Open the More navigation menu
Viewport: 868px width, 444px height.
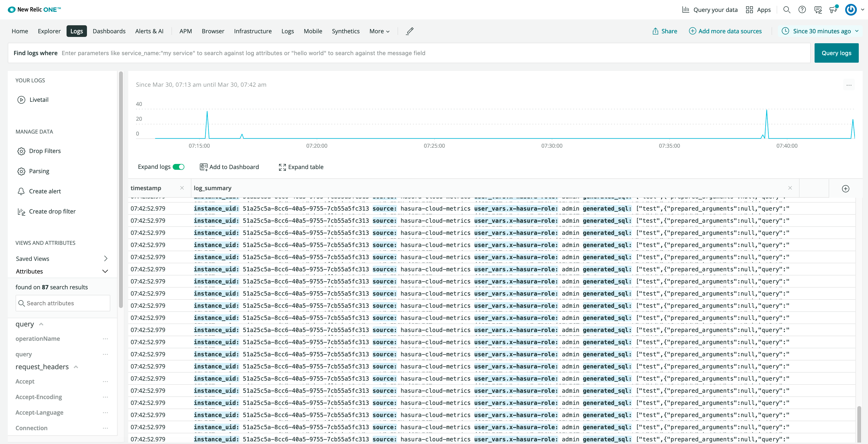(379, 31)
